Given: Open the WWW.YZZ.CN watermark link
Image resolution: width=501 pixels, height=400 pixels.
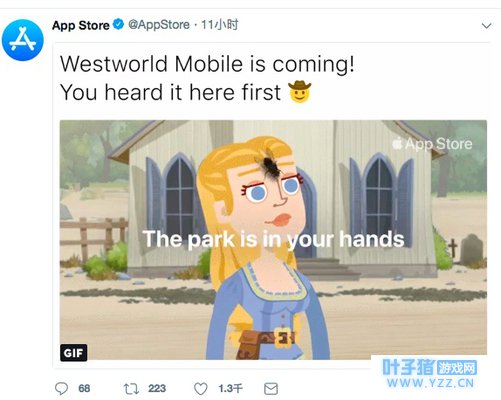Looking at the screenshot, I should click(430, 383).
